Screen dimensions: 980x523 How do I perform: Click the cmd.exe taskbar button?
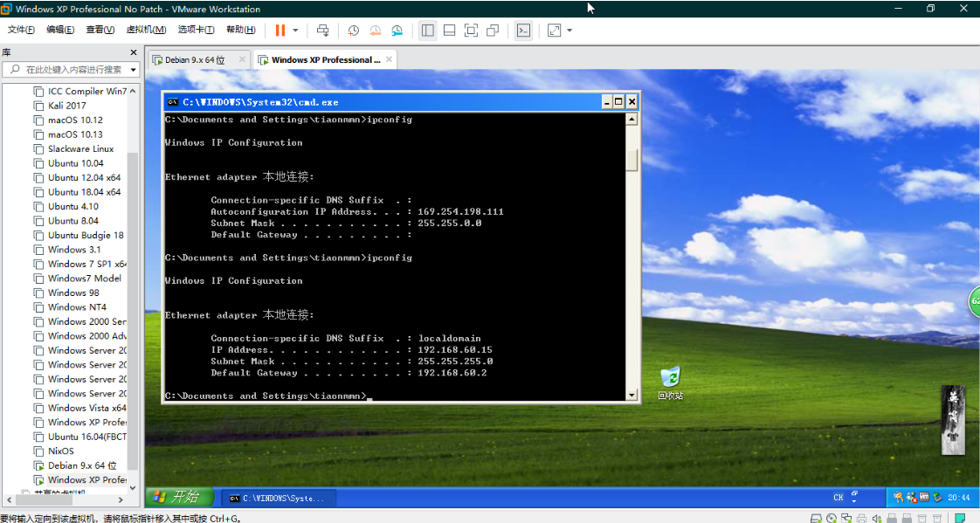(x=279, y=498)
